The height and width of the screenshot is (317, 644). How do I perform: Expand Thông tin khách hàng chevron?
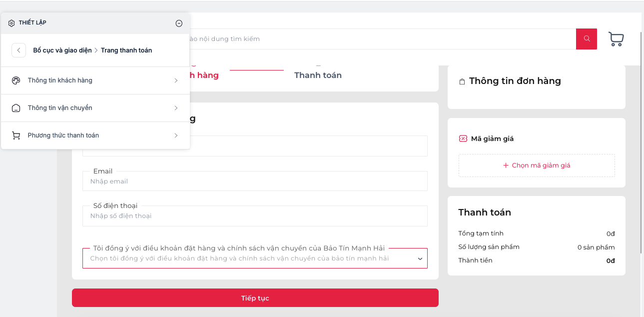tap(176, 80)
